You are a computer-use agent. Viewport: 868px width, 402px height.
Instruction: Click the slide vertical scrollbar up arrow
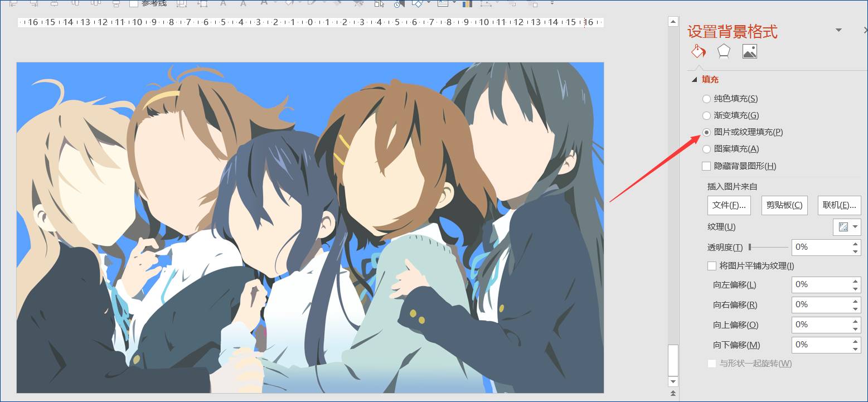(x=673, y=22)
